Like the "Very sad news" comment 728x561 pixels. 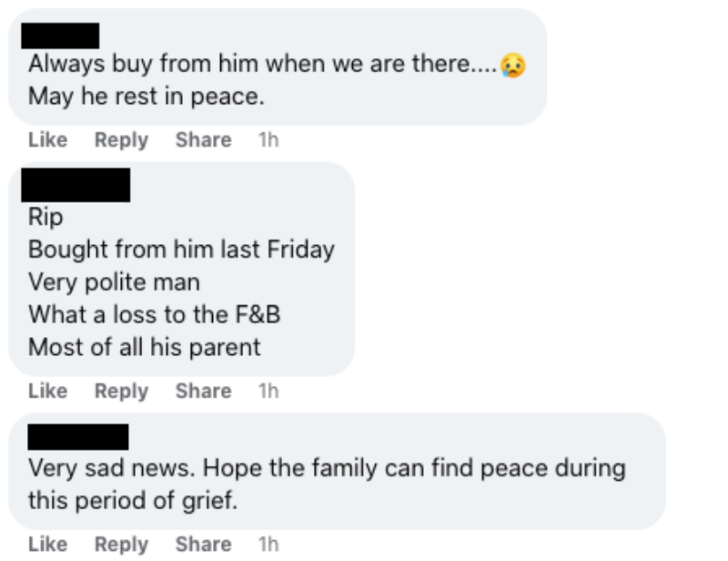(x=48, y=545)
